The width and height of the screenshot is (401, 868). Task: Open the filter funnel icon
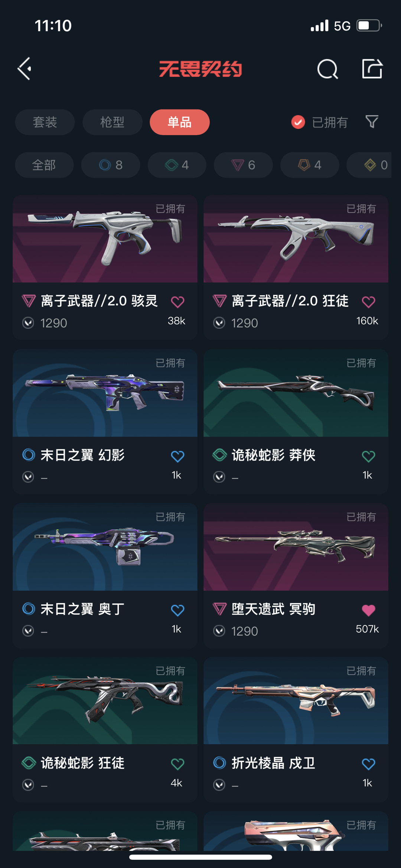tap(372, 122)
